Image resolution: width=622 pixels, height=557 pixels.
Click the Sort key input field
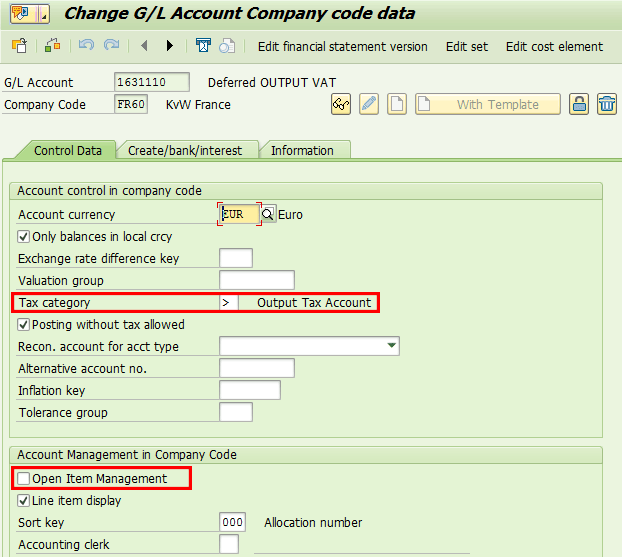click(232, 522)
